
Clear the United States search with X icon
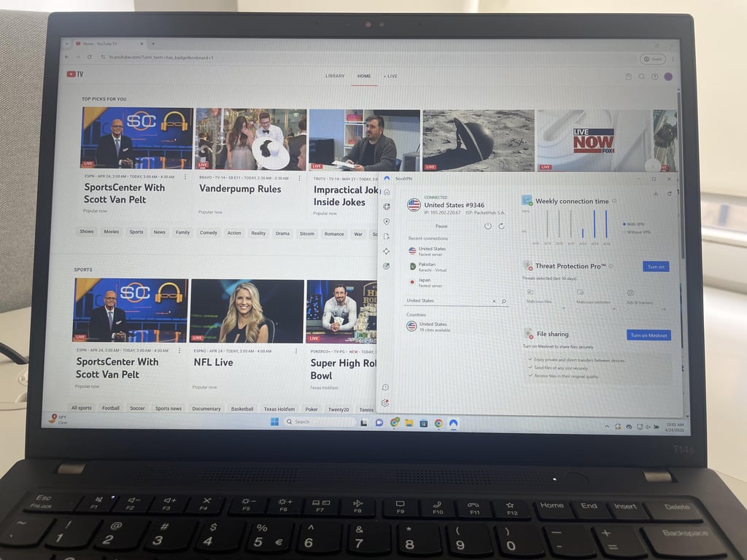tap(494, 301)
